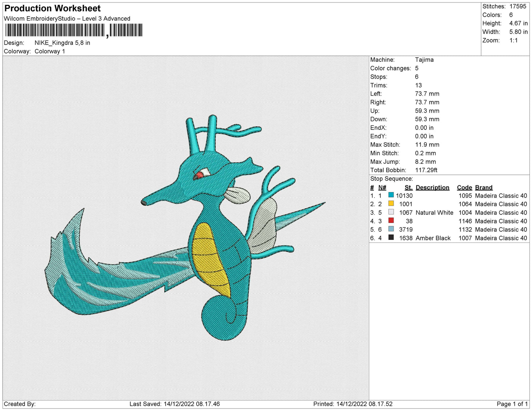Click the Min Stitch value '0.2 mm'

pos(425,153)
